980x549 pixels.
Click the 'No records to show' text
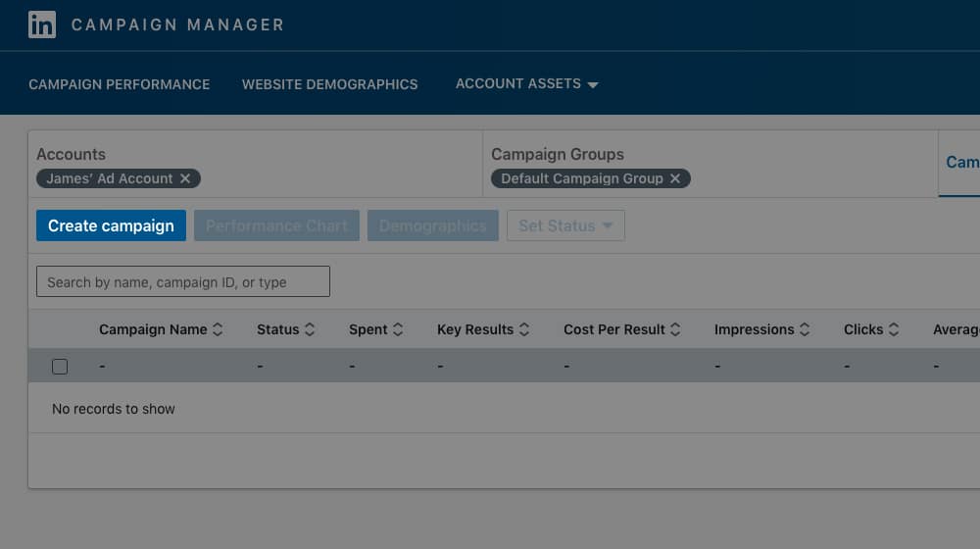pos(113,409)
